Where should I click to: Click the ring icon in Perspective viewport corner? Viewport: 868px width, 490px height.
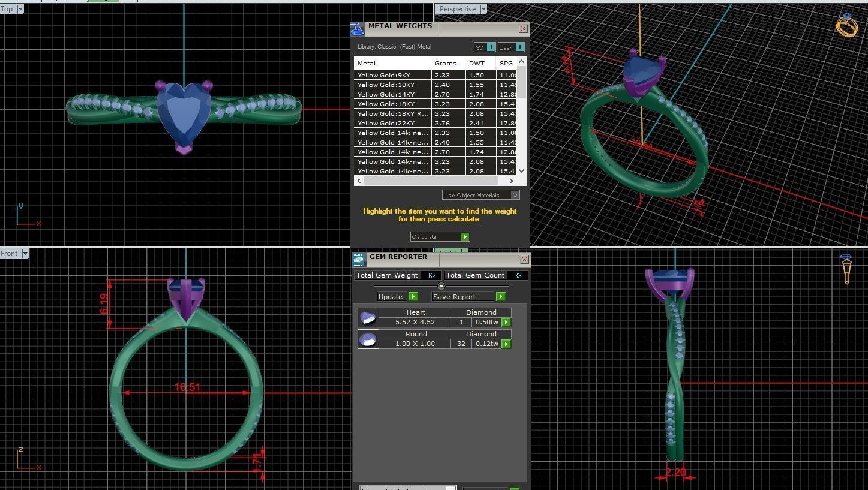pyautogui.click(x=847, y=25)
